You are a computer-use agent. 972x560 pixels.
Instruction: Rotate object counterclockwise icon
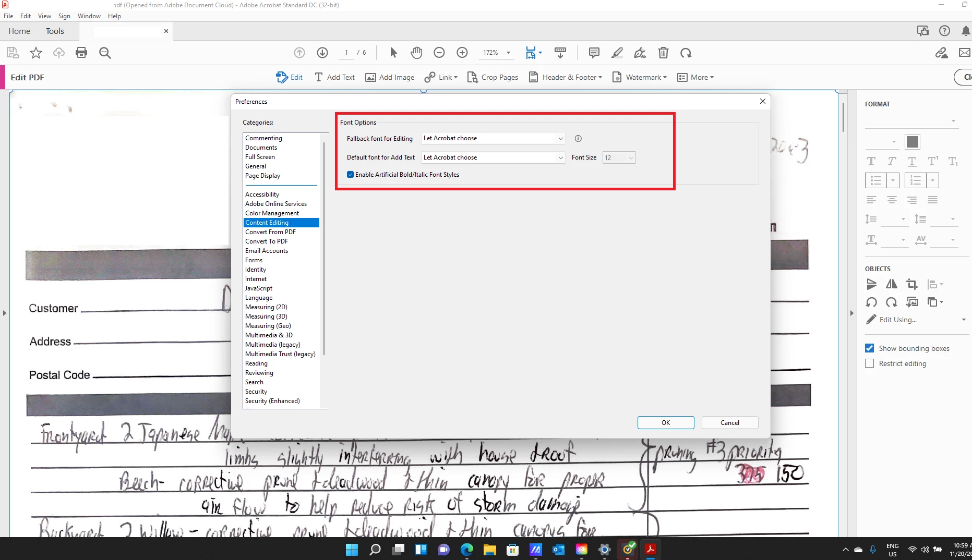871,302
